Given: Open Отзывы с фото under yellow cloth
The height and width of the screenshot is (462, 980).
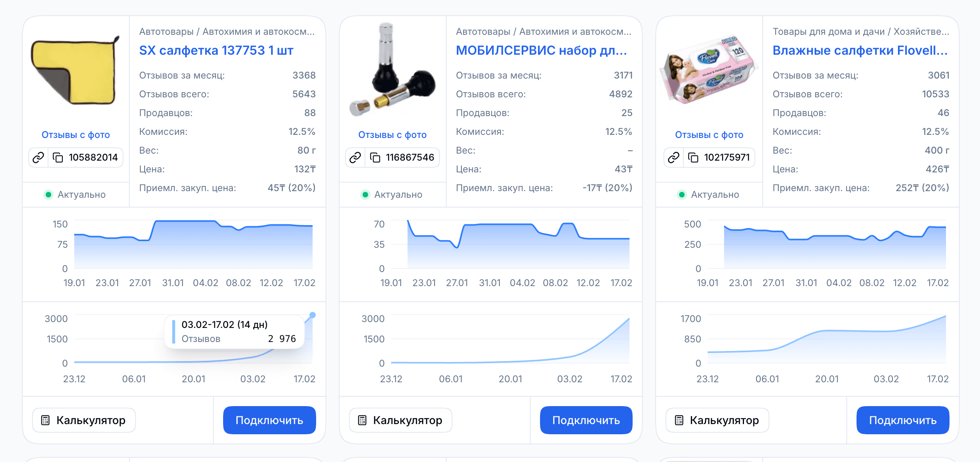Looking at the screenshot, I should 76,135.
